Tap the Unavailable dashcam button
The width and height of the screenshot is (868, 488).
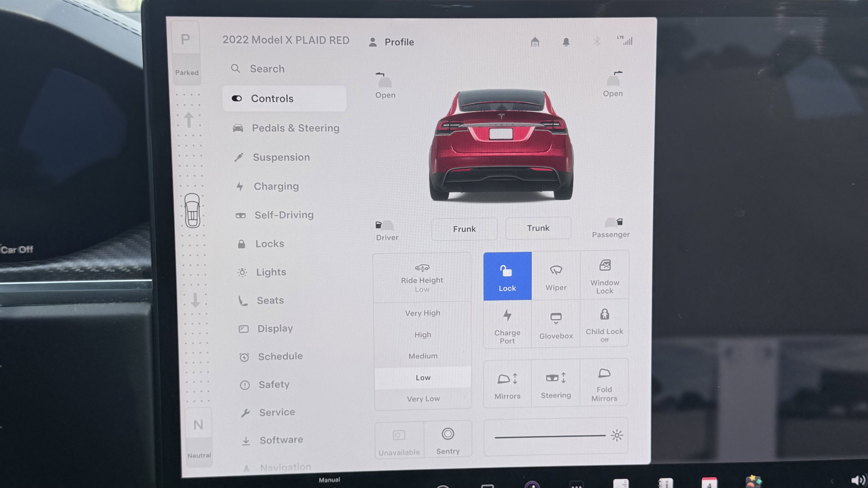(399, 440)
